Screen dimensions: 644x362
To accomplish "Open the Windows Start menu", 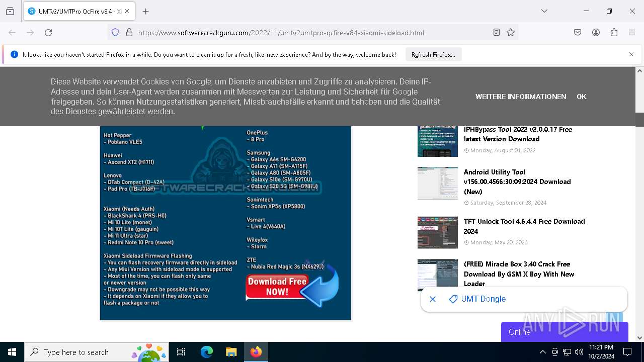I will point(12,352).
